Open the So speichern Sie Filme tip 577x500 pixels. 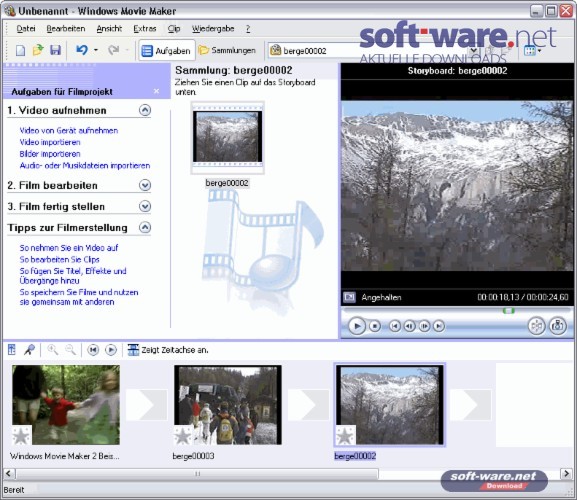coord(79,297)
